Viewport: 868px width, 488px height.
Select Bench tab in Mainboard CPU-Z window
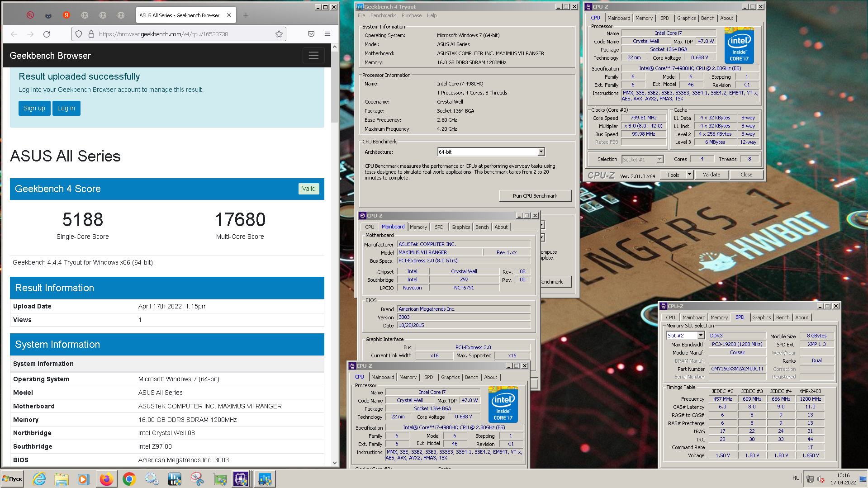coord(482,227)
